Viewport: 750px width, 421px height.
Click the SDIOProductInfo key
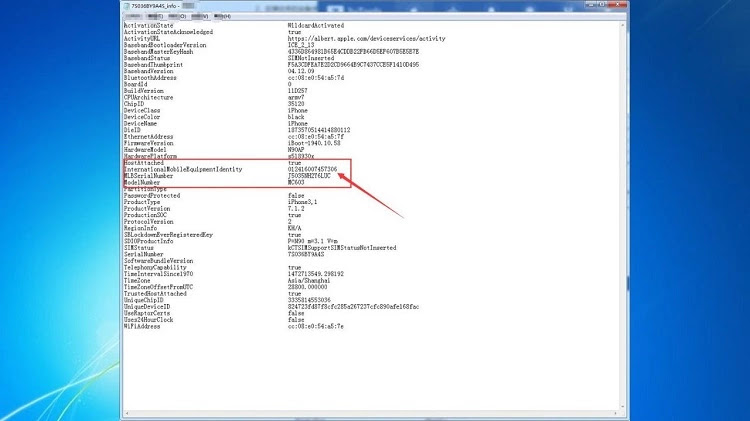click(x=148, y=241)
